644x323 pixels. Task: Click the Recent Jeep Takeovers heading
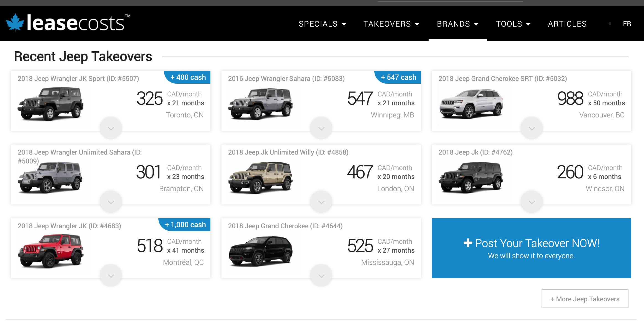[x=83, y=57]
